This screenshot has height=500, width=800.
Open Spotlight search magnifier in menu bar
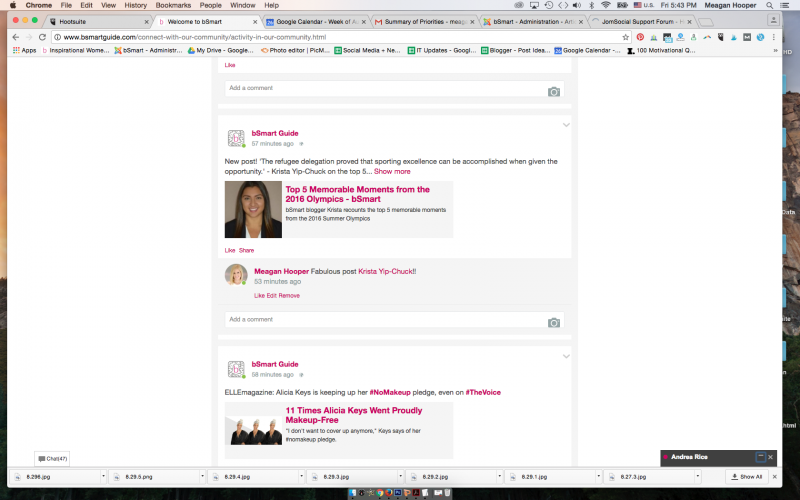click(769, 5)
